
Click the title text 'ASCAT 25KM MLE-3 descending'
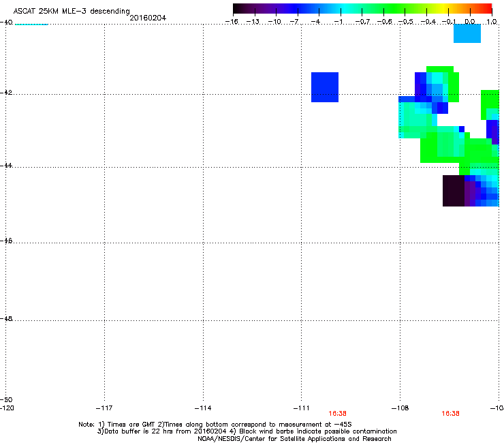pos(72,11)
